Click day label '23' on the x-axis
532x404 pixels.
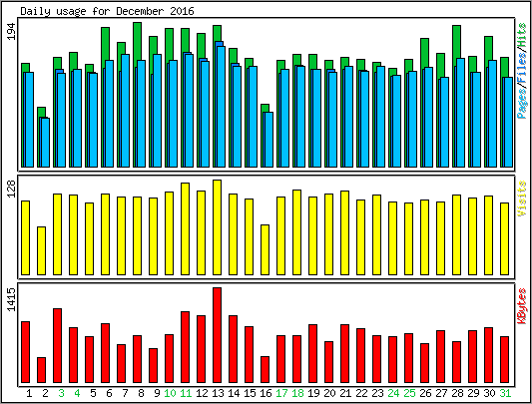pos(377,393)
